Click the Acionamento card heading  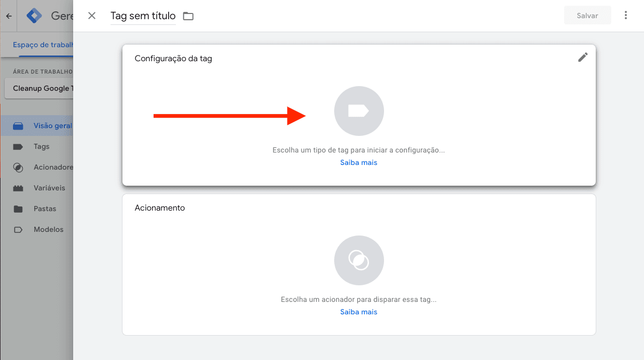tap(160, 208)
